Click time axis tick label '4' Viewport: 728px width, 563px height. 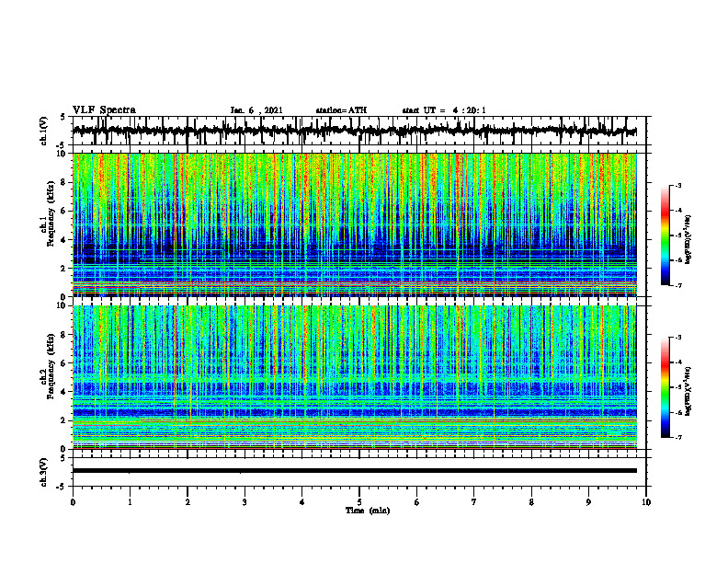(302, 502)
